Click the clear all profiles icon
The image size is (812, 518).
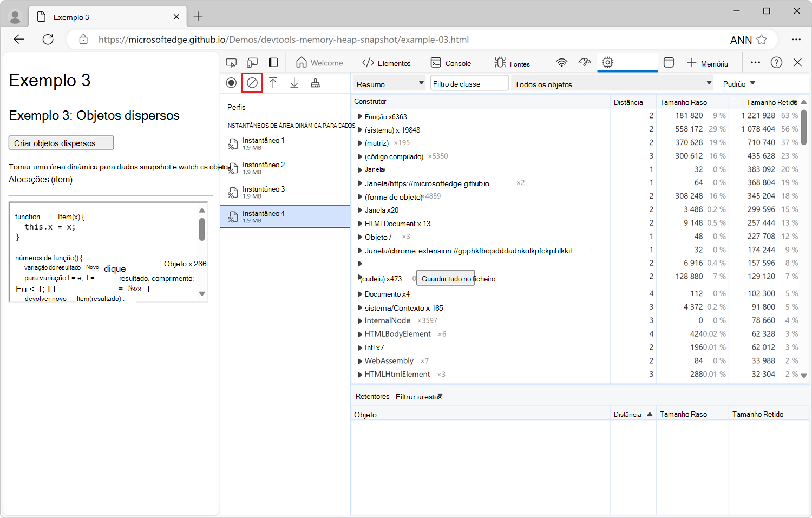pyautogui.click(x=252, y=83)
